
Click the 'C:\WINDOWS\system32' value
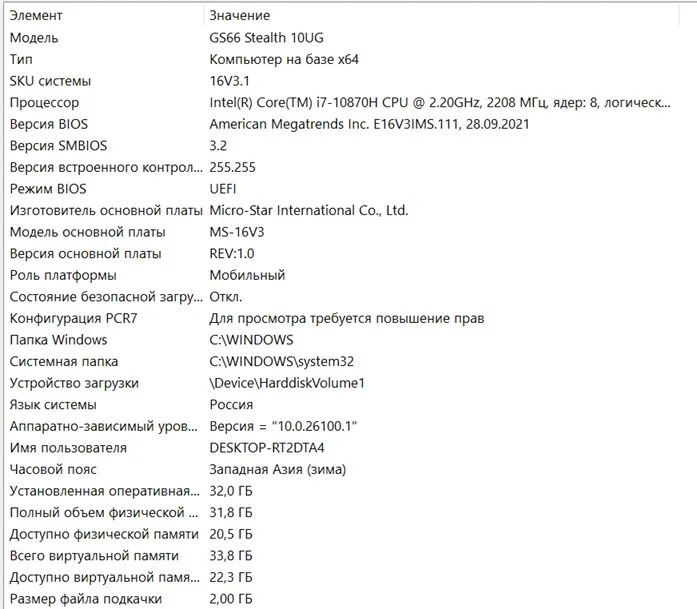point(282,362)
